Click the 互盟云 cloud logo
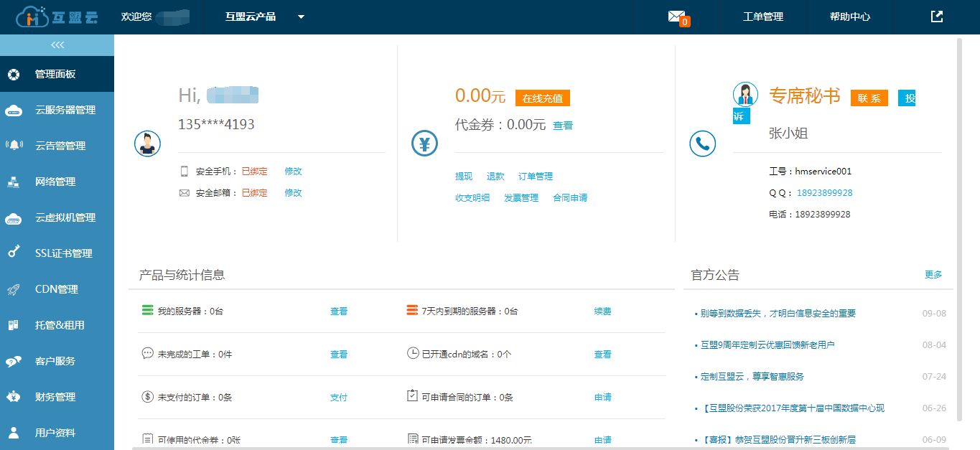The image size is (980, 450). pos(57,17)
